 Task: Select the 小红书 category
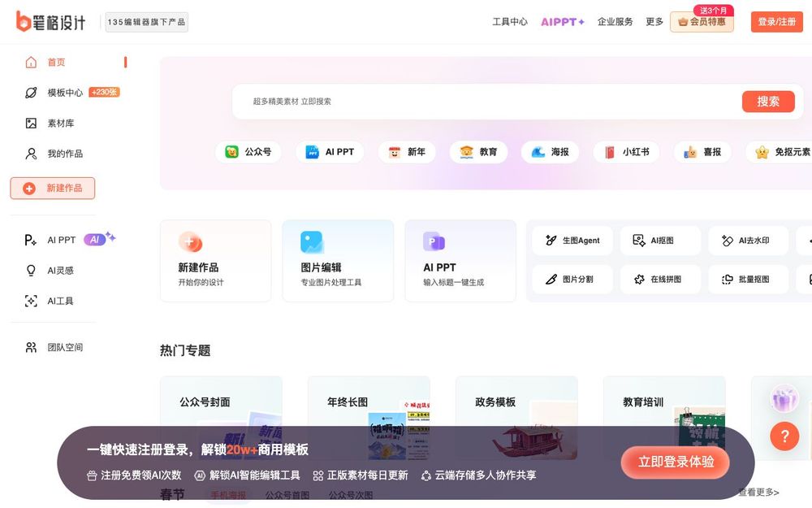[x=626, y=151]
